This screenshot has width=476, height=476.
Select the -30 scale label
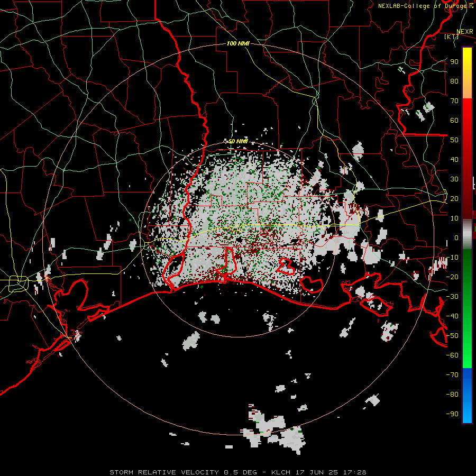[x=452, y=297]
